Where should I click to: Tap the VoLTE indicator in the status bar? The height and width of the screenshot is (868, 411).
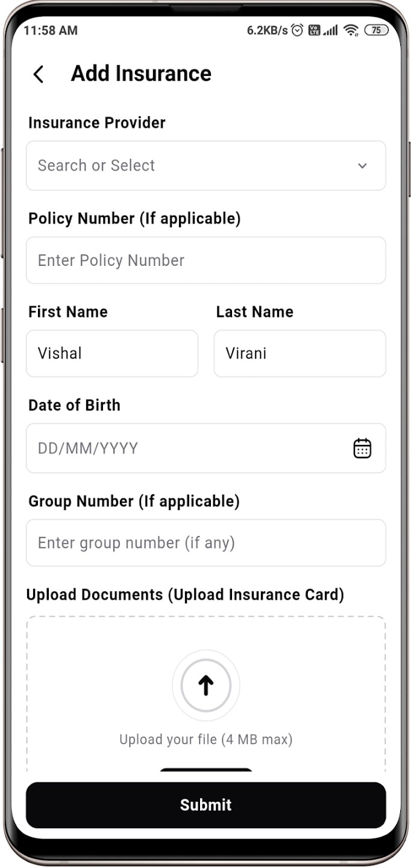(315, 30)
